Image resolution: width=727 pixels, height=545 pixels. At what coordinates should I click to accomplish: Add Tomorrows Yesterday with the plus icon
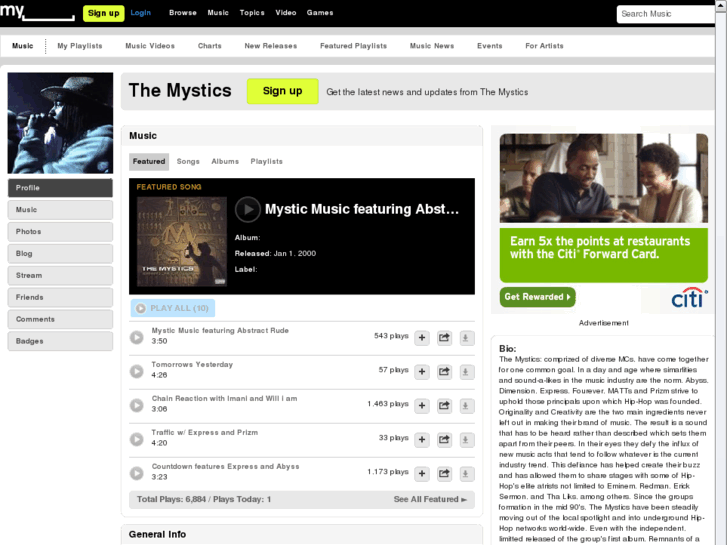tap(422, 372)
